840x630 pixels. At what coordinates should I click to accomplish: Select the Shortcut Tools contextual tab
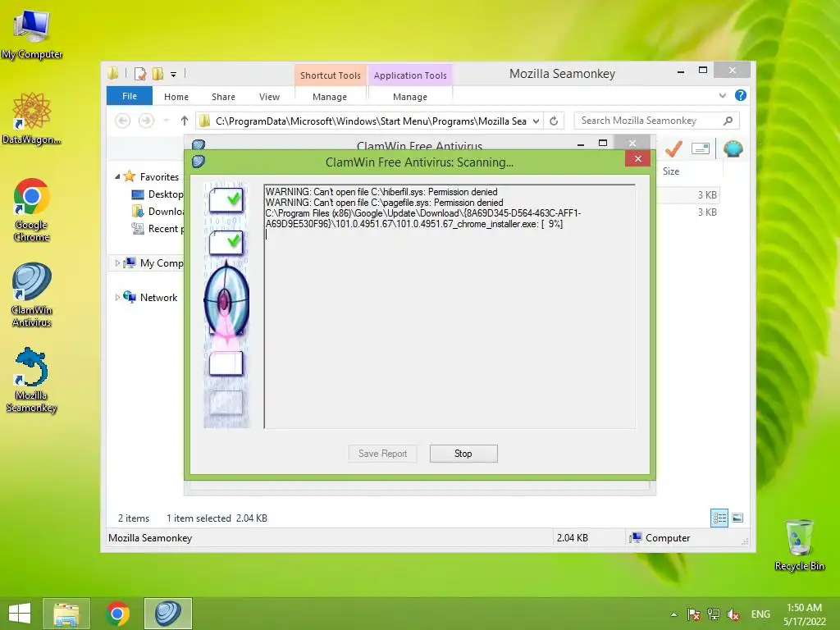[x=330, y=75]
